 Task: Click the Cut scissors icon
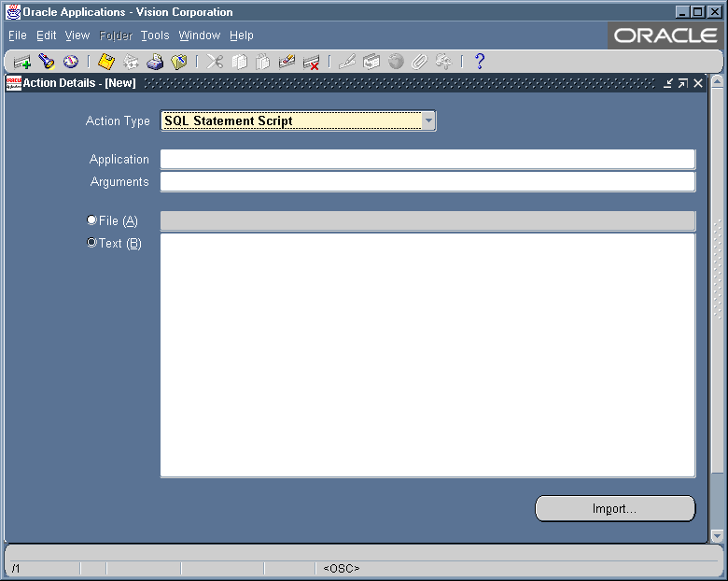point(215,62)
